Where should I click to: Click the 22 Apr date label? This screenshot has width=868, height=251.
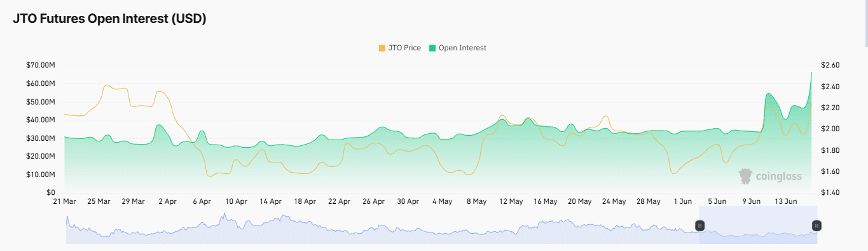(339, 201)
